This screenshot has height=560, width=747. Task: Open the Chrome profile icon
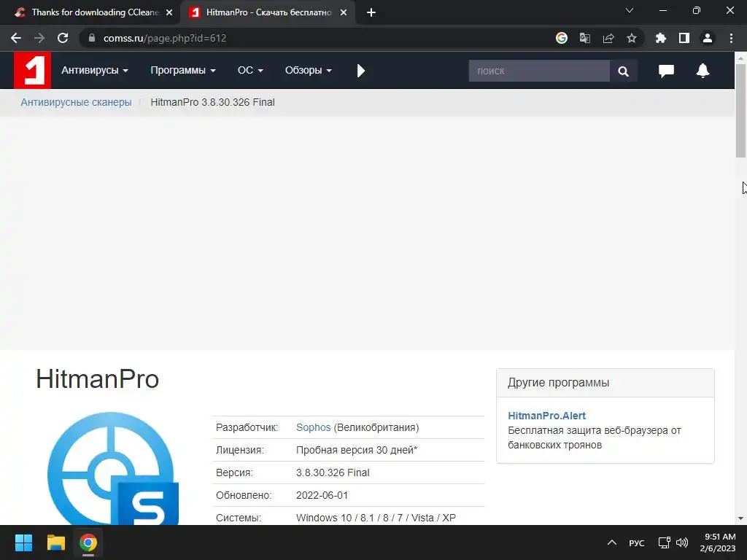pyautogui.click(x=708, y=38)
